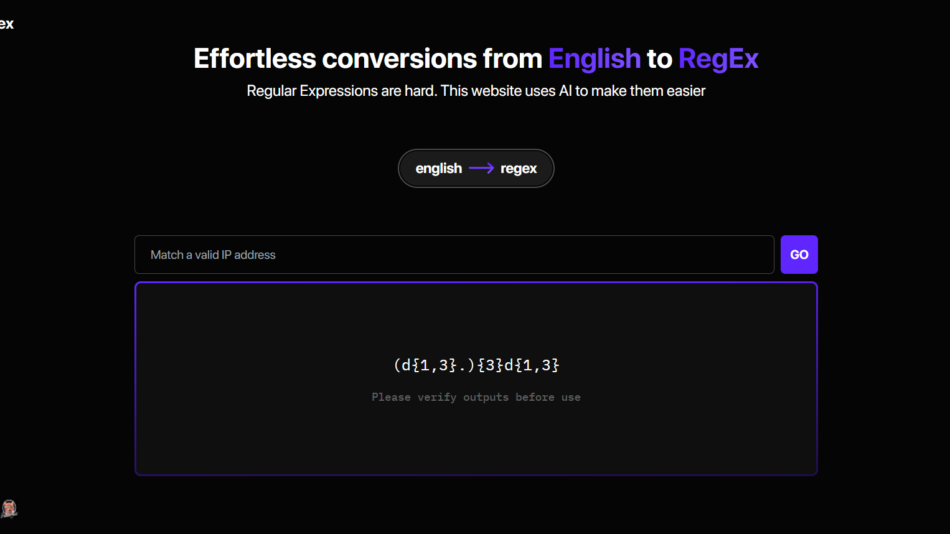Screen dimensions: 950x534
Task: Click the purple arrow in mode switch
Action: point(481,169)
